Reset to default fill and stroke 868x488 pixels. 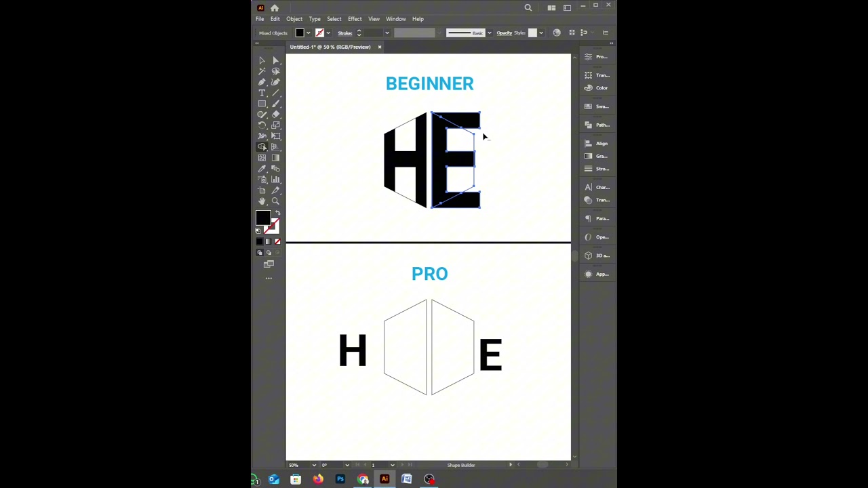pos(258,230)
